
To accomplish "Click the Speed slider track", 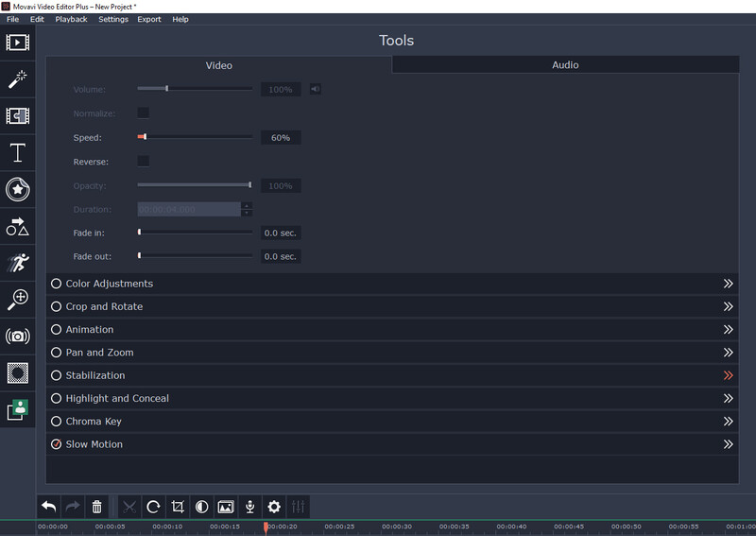I will pos(195,137).
